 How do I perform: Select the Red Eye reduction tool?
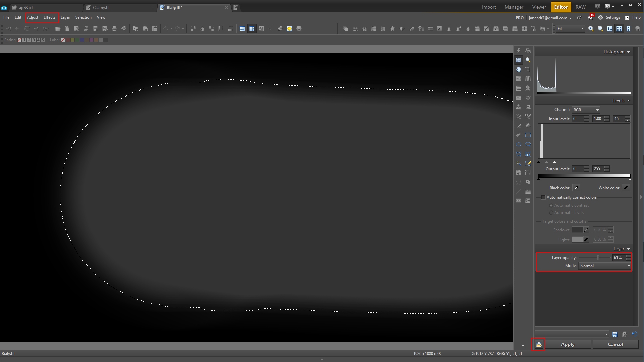pos(528,98)
